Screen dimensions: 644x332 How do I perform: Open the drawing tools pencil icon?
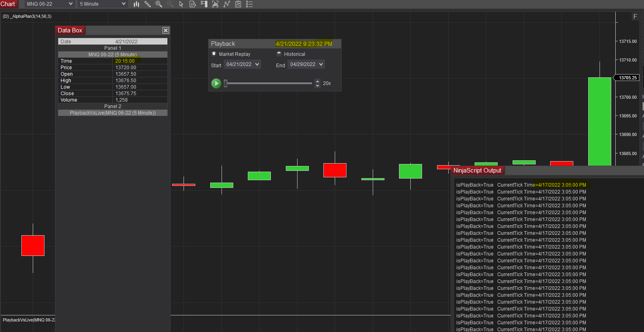tap(148, 4)
